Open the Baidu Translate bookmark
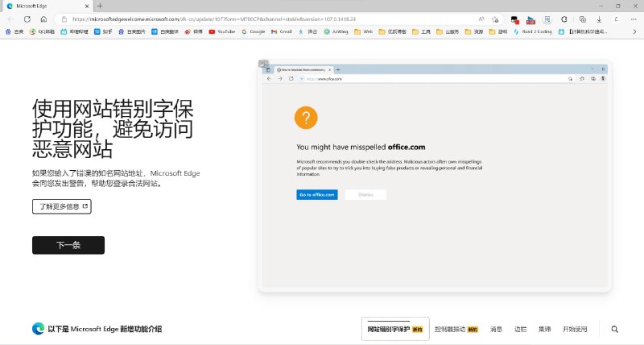 [x=165, y=31]
